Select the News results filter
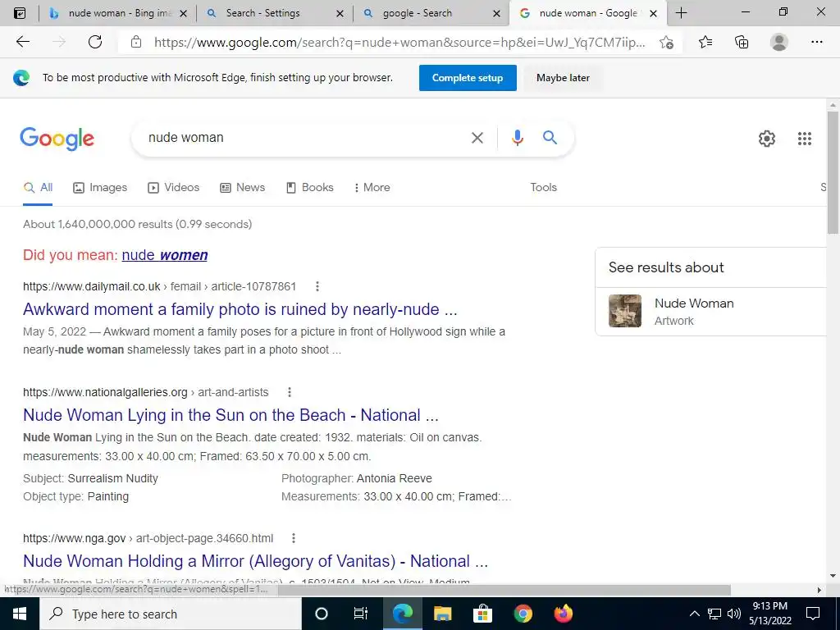840x630 pixels. (242, 188)
